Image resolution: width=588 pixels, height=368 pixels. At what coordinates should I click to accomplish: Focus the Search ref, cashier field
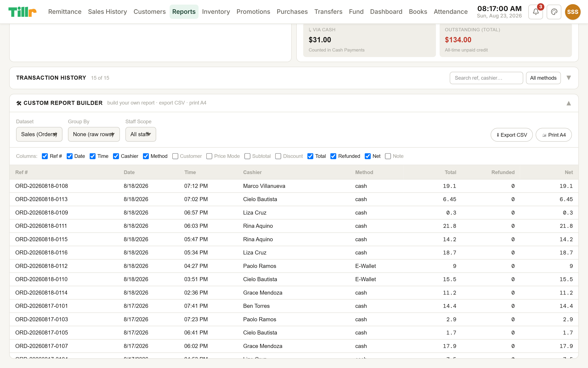tap(486, 78)
